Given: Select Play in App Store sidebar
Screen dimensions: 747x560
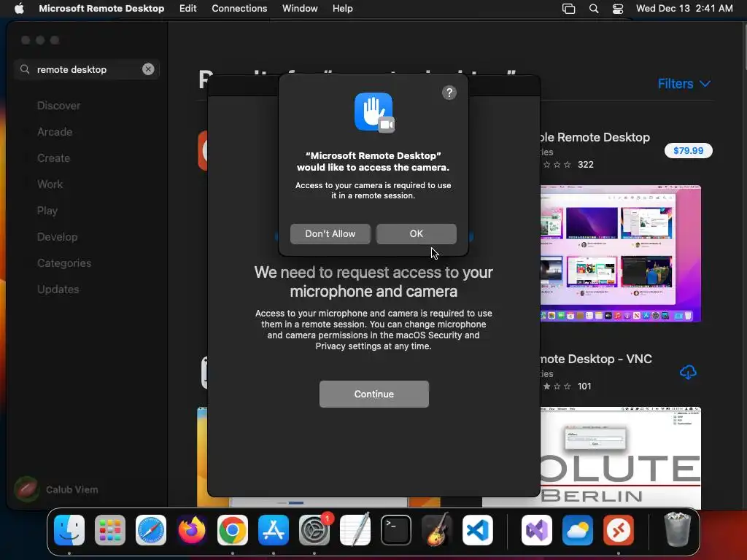Looking at the screenshot, I should point(47,211).
